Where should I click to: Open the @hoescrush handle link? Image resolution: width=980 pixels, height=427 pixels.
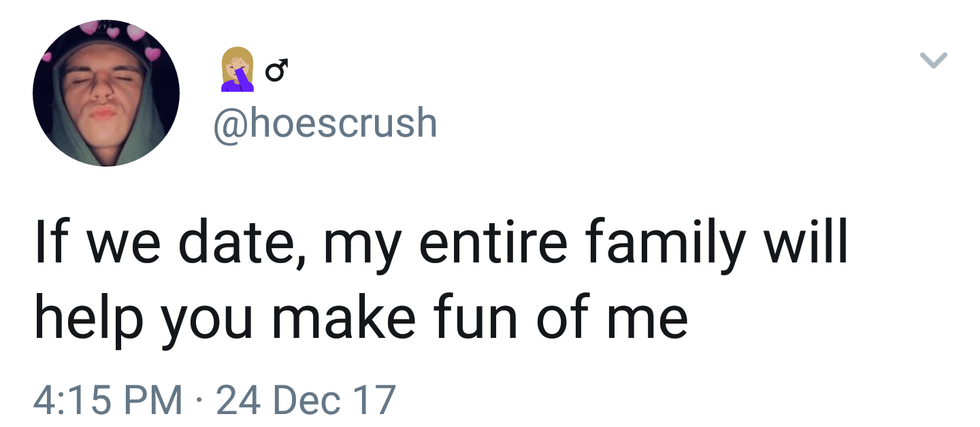(x=325, y=123)
